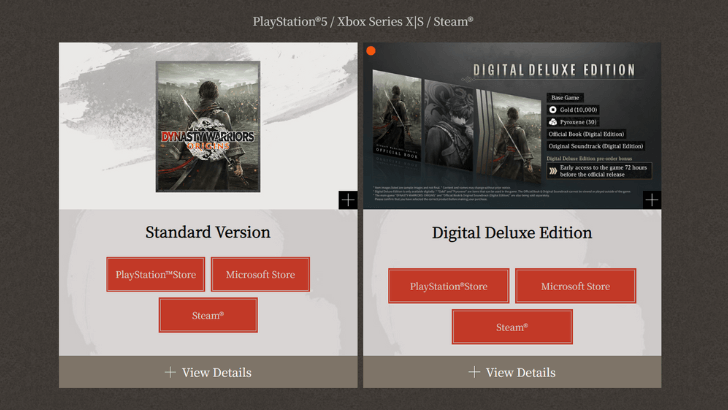Open Steam for Standard Version

click(208, 315)
